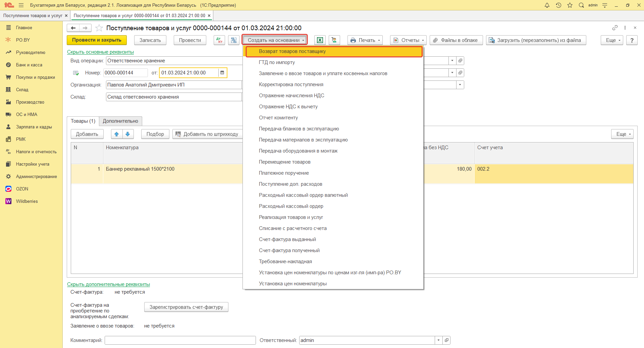The width and height of the screenshot is (644, 348).
Task: Click Загрузить (перезаполнить) из файла button
Action: (x=536, y=40)
